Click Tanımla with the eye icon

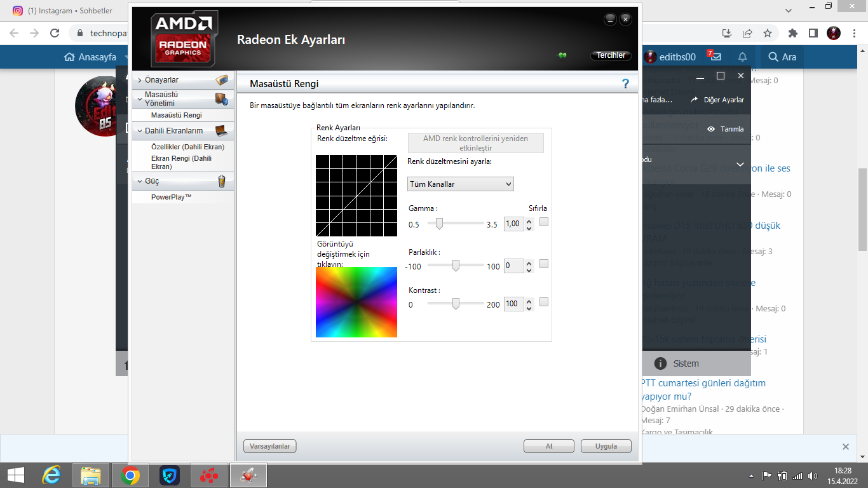point(725,129)
